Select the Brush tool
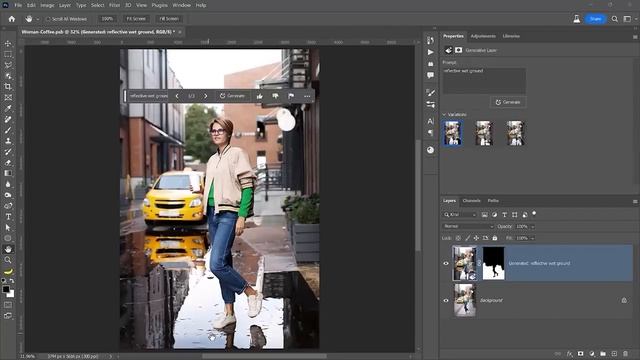 (8, 130)
